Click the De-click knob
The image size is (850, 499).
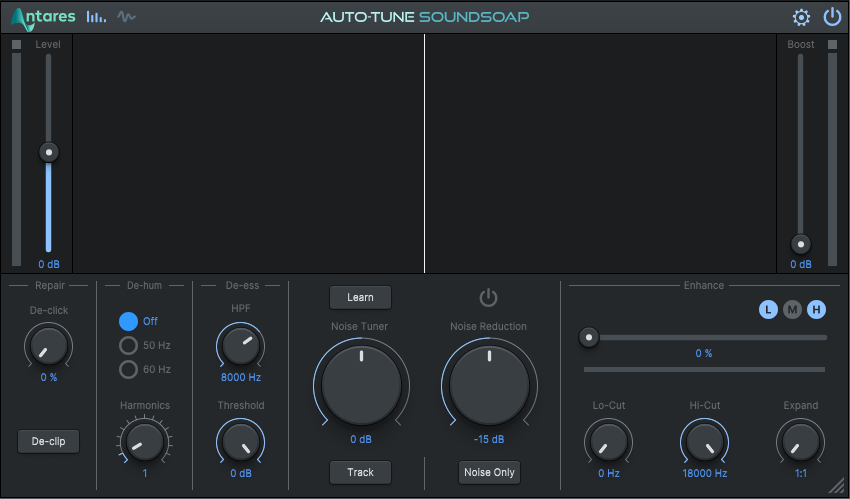click(49, 347)
